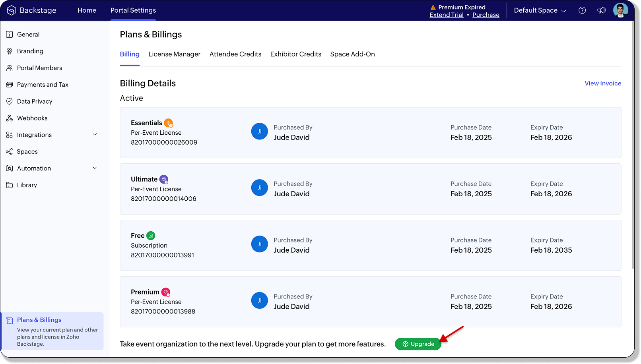Click Jude David avatar in Premium row
The height and width of the screenshot is (364, 641).
[260, 301]
